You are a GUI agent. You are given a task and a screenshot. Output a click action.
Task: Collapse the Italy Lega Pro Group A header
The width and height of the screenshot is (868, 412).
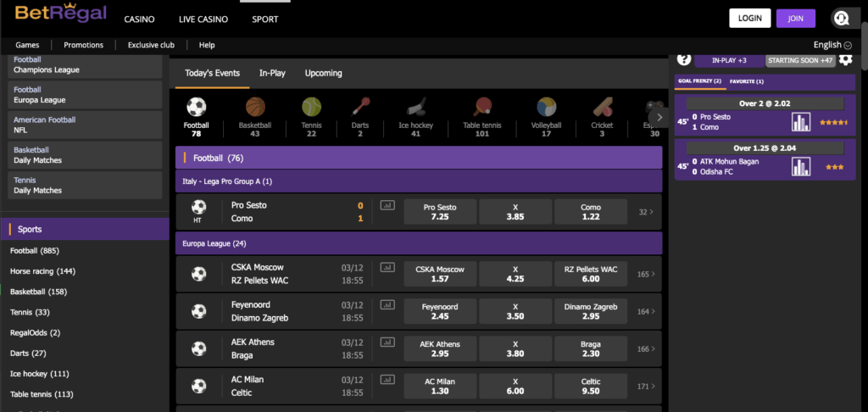tap(419, 181)
